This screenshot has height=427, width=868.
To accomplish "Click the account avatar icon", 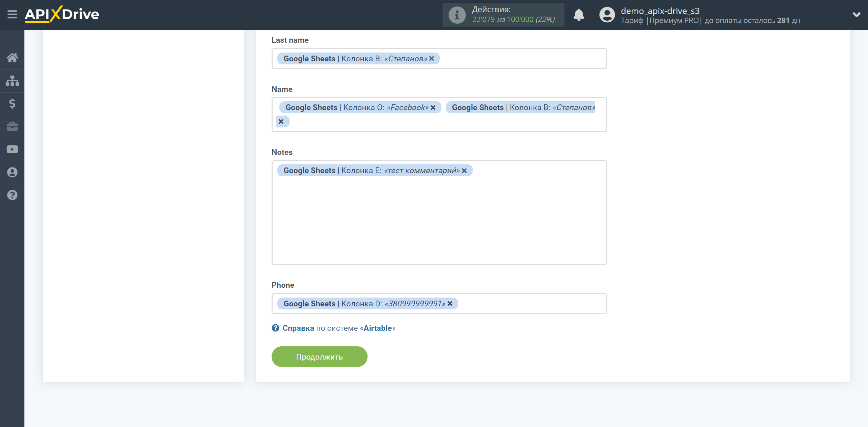I will click(607, 15).
